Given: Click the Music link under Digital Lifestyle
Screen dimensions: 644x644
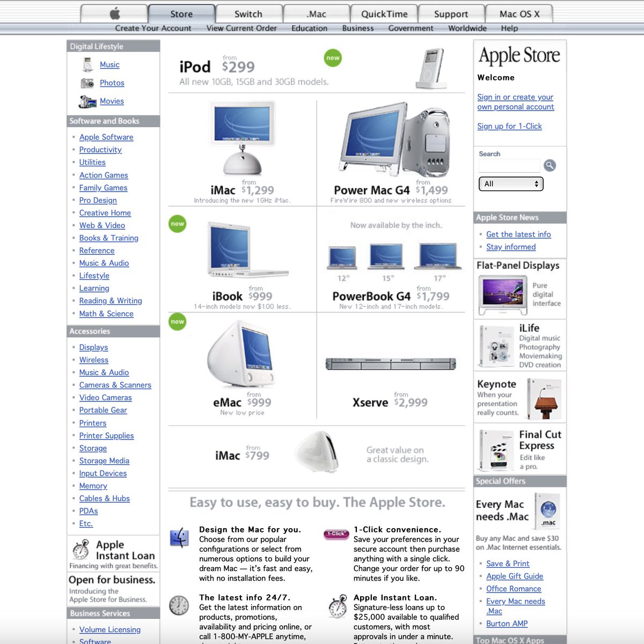Looking at the screenshot, I should pyautogui.click(x=109, y=64).
